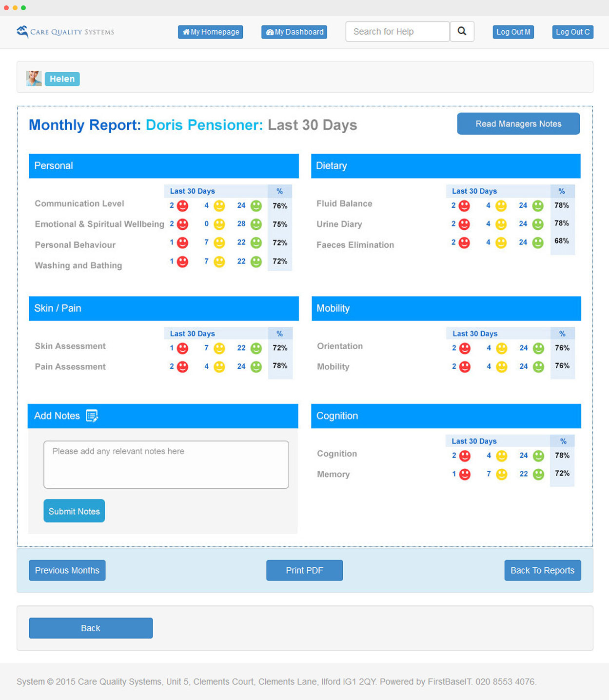View Previous Months reports
The width and height of the screenshot is (609, 700).
pyautogui.click(x=67, y=570)
